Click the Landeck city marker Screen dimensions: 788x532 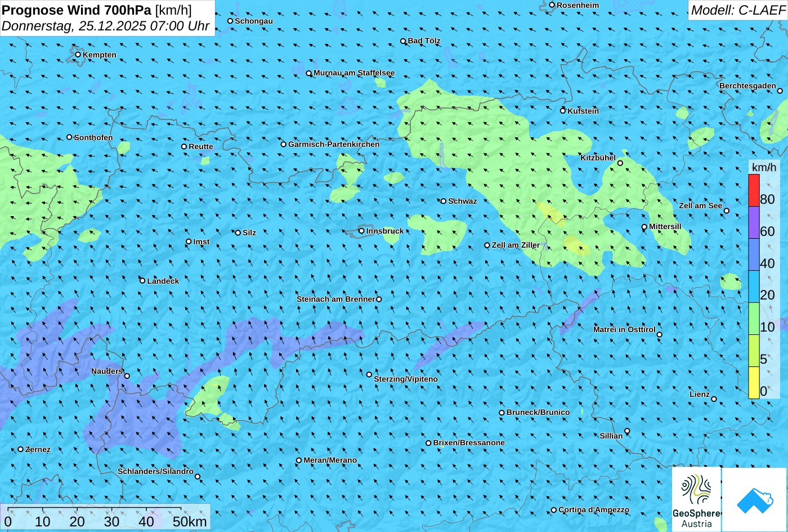(142, 280)
